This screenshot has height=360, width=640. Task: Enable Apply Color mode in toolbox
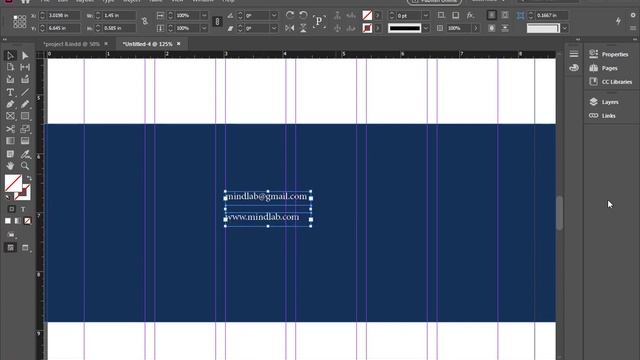(x=8, y=221)
